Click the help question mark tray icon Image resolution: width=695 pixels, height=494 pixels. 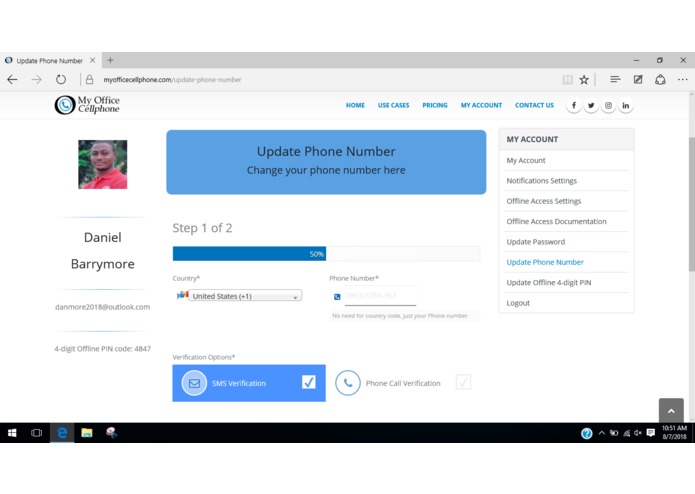coord(586,433)
